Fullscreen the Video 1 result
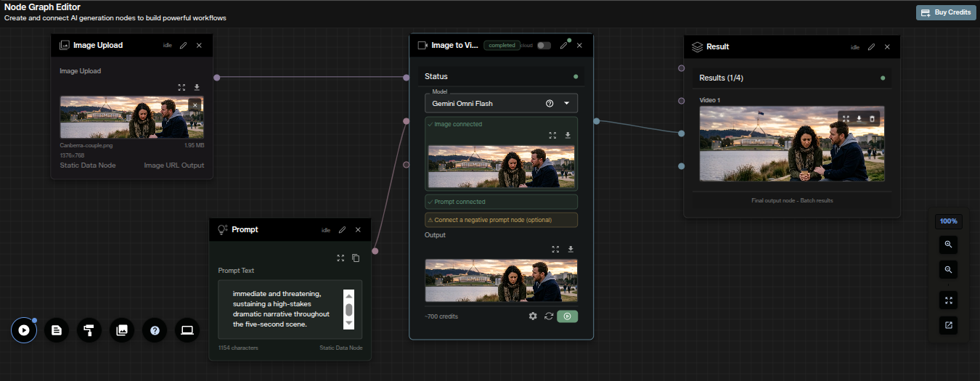Image resolution: width=980 pixels, height=381 pixels. [x=846, y=118]
